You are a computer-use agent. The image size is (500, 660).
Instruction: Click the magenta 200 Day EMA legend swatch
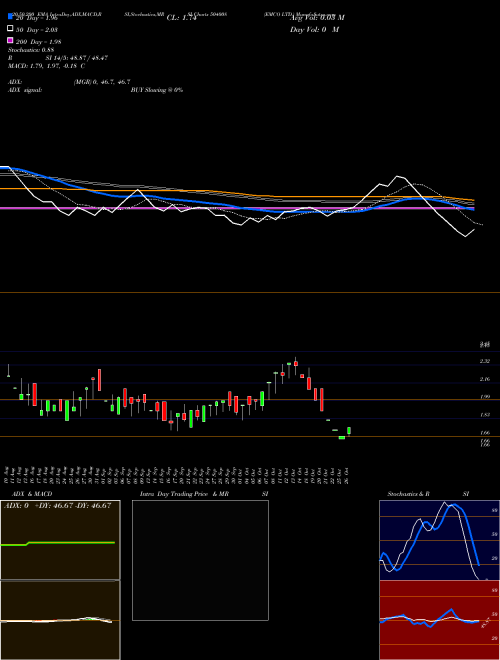coord(10,40)
